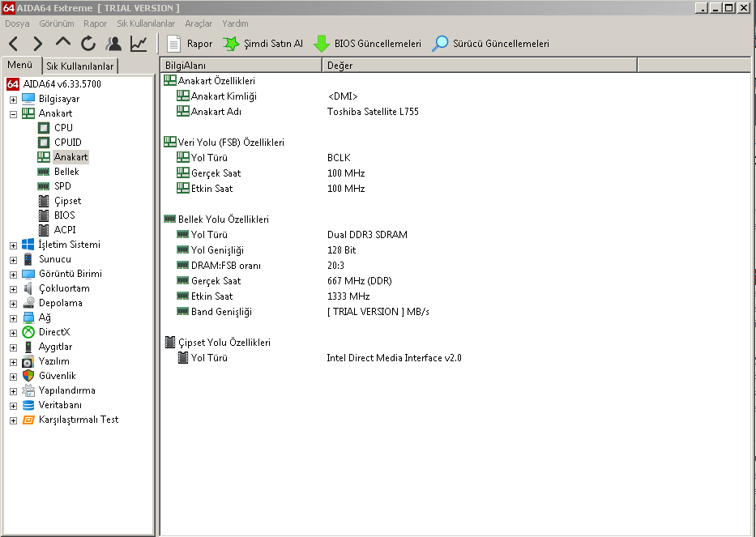Select the Yol Genişliği row
This screenshot has height=537, width=756.
tap(455, 249)
